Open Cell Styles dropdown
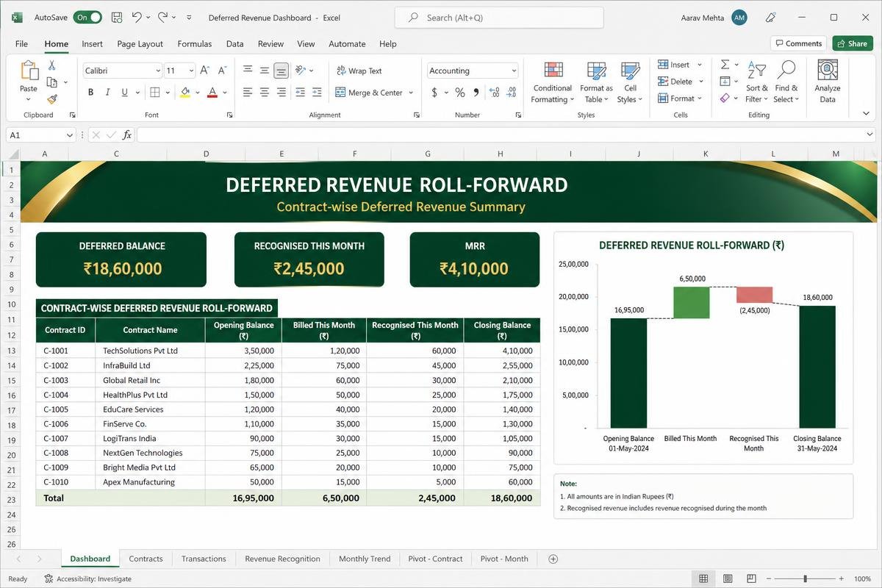Image resolution: width=882 pixels, height=588 pixels. click(630, 82)
